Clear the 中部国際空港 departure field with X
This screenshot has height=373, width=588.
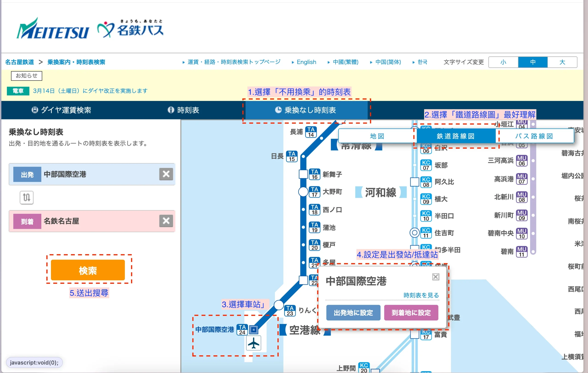(x=166, y=174)
